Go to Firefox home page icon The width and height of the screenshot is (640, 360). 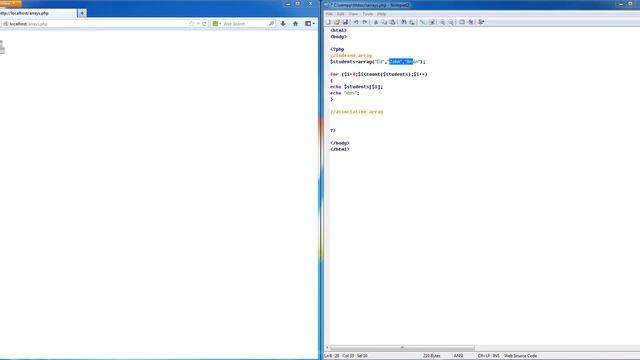295,24
